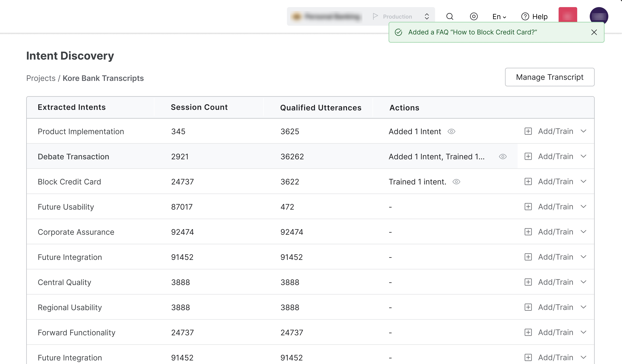Click the Help question mark icon
Image resolution: width=622 pixels, height=364 pixels.
coord(525,17)
